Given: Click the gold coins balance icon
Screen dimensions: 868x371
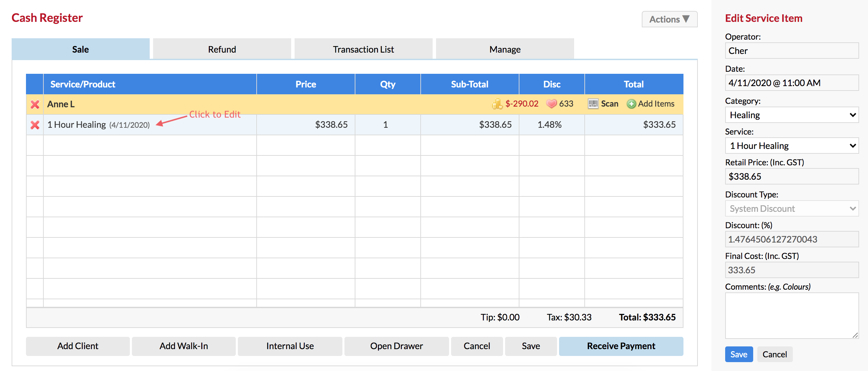Looking at the screenshot, I should click(x=497, y=104).
